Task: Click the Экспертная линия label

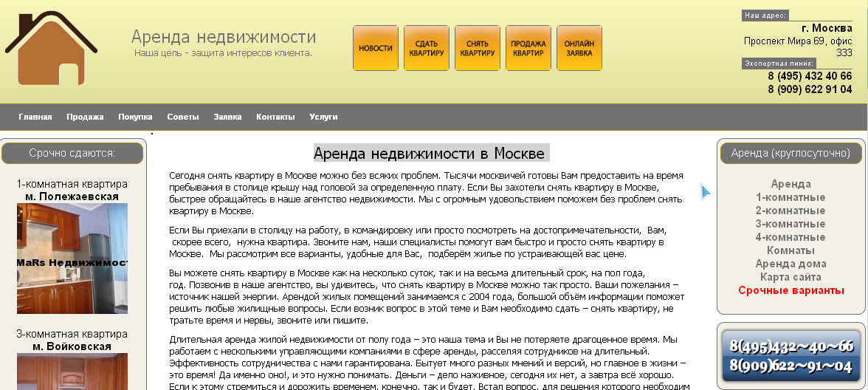Action: pyautogui.click(x=779, y=64)
